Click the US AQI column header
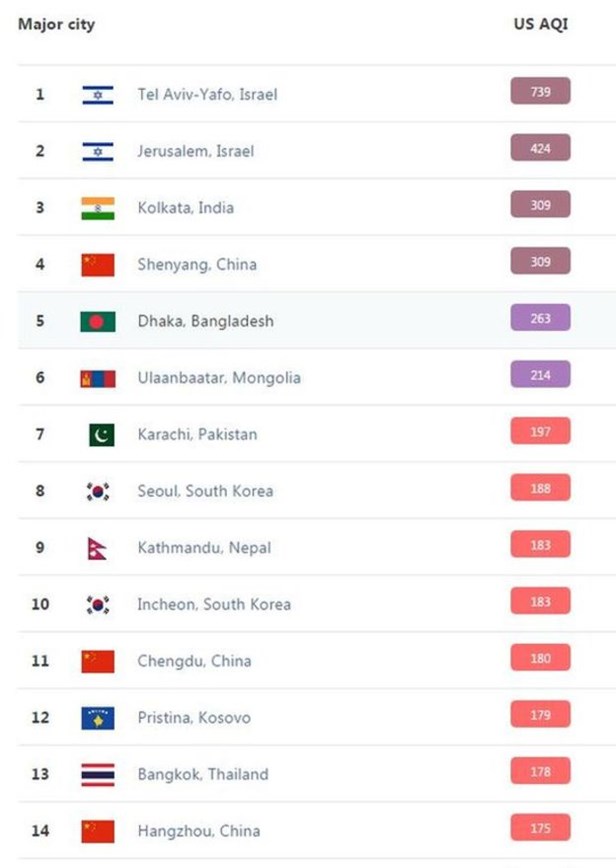This screenshot has width=616, height=868. [540, 24]
